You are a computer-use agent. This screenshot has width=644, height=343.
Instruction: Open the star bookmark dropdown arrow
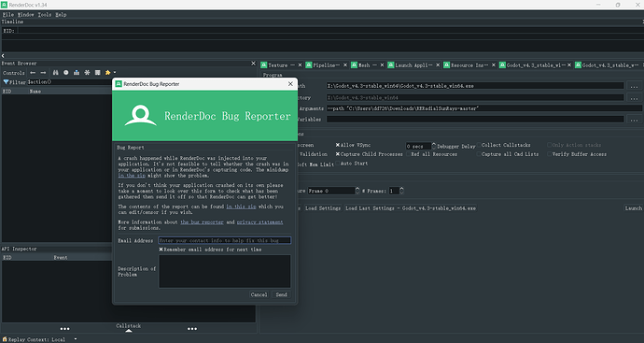pyautogui.click(x=115, y=73)
